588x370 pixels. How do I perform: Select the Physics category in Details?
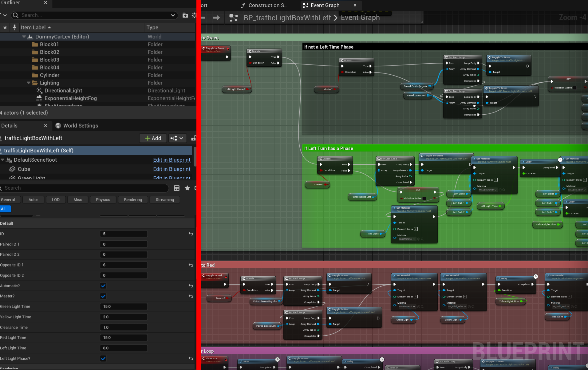pos(103,199)
